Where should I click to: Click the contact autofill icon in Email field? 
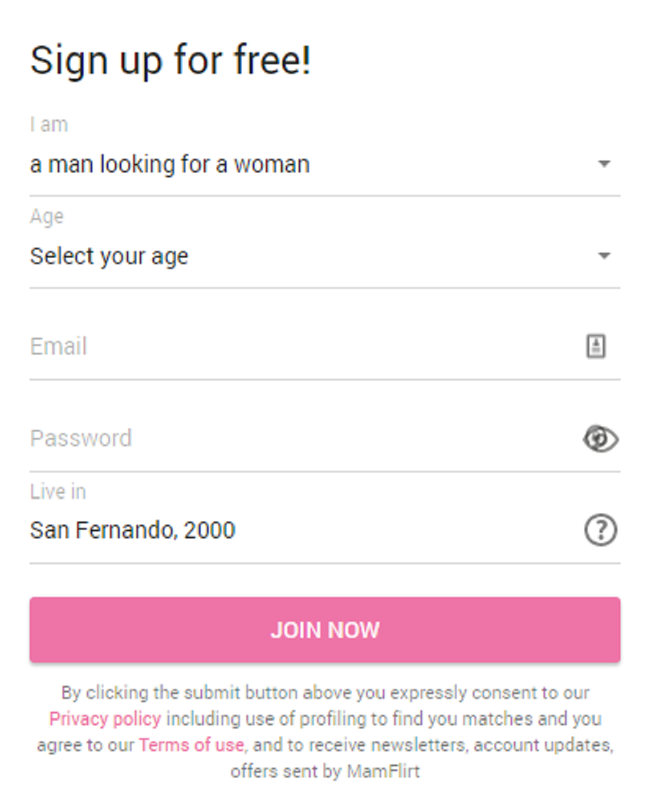click(x=595, y=346)
